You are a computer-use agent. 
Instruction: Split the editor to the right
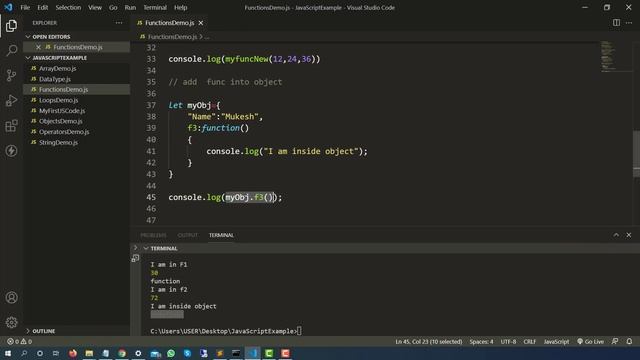point(616,23)
